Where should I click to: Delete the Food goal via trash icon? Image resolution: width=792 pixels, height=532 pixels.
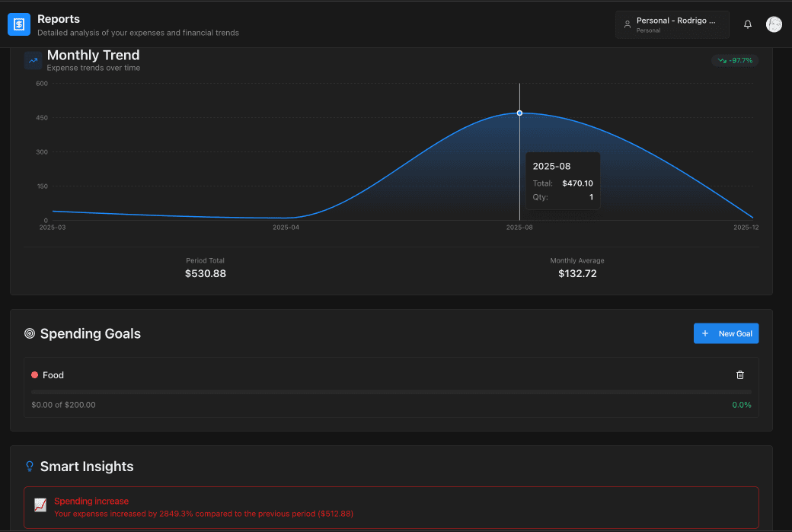(739, 374)
